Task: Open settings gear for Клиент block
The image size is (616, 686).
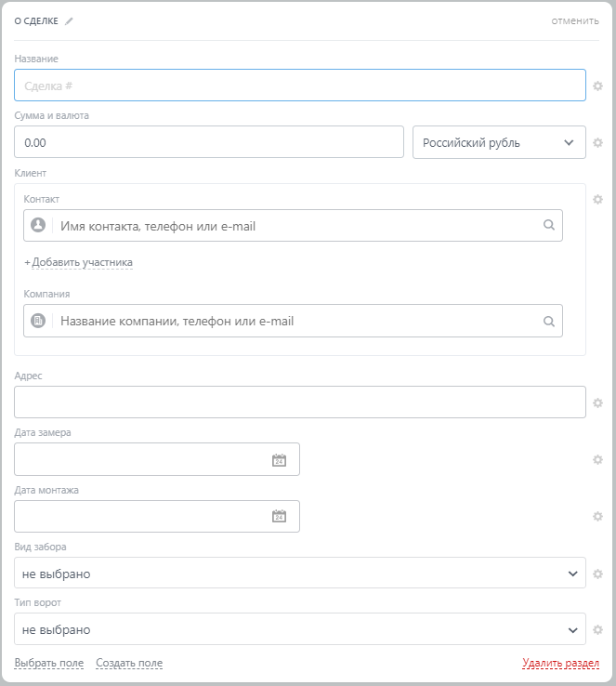Action: (x=598, y=199)
